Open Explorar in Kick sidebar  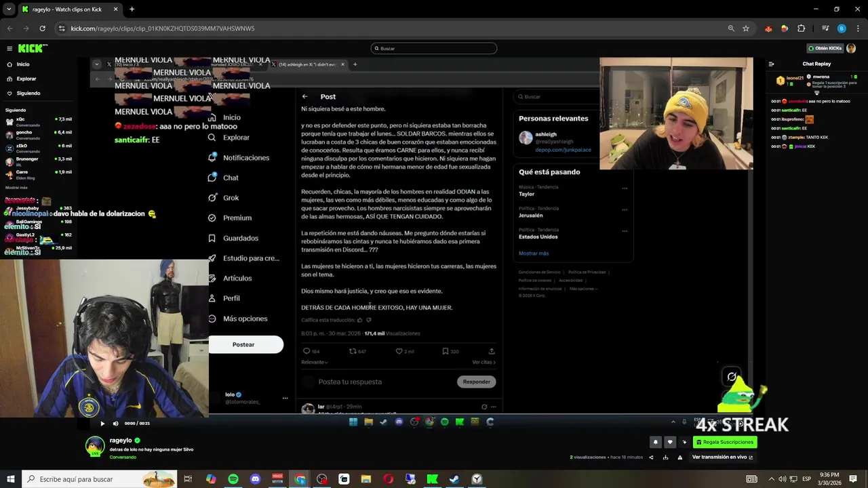pyautogui.click(x=26, y=79)
